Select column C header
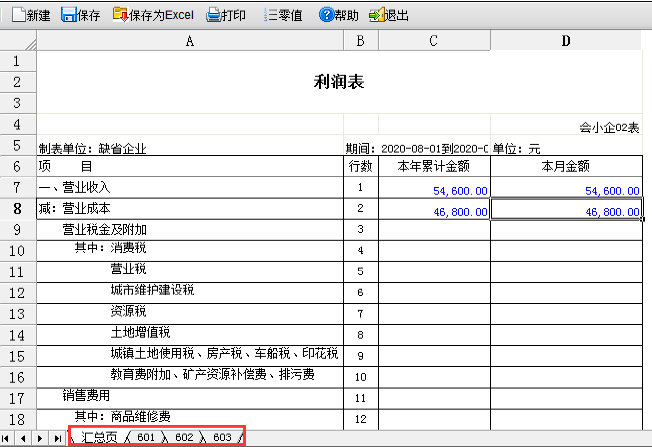Viewport: 652px width, 447px height. click(434, 41)
